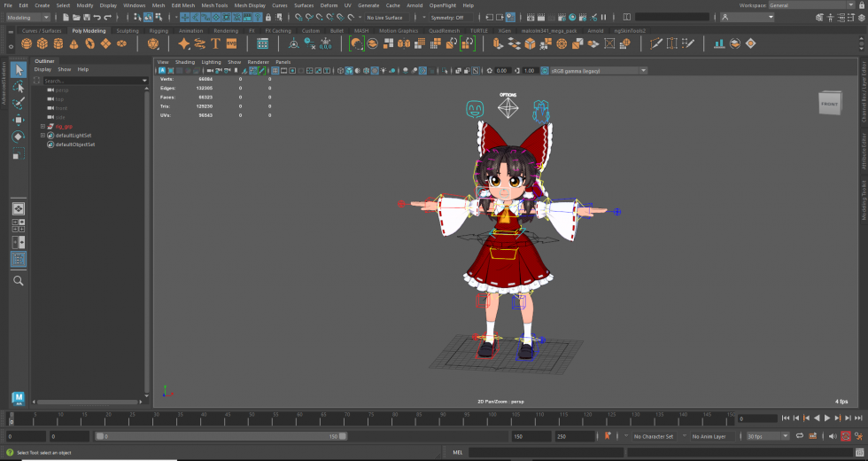The width and height of the screenshot is (868, 461).
Task: Open the Modeling menu set dropdown
Action: click(28, 17)
